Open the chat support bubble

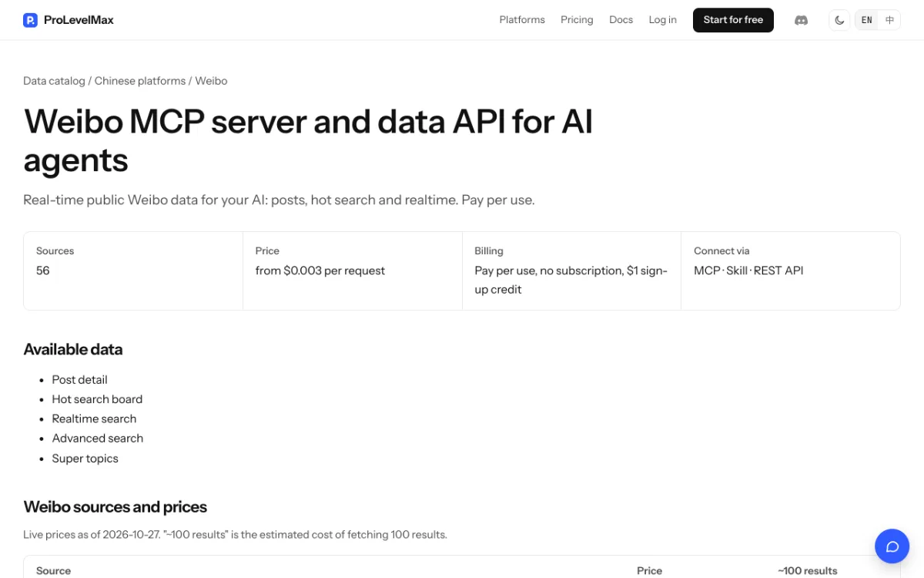tap(892, 546)
